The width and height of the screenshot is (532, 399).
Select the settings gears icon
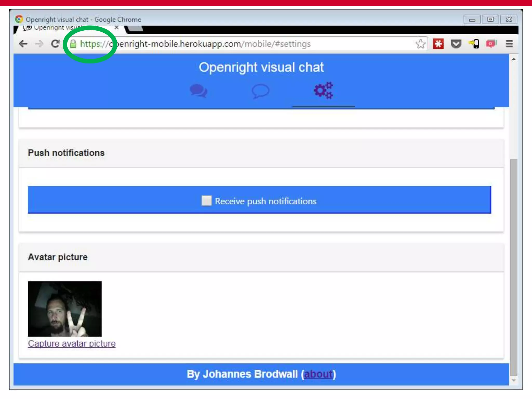tap(323, 90)
